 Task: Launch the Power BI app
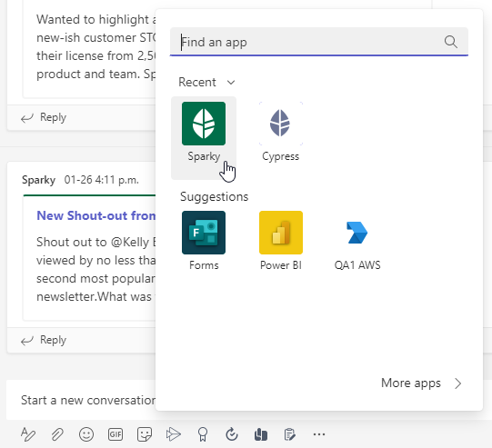[x=281, y=241]
